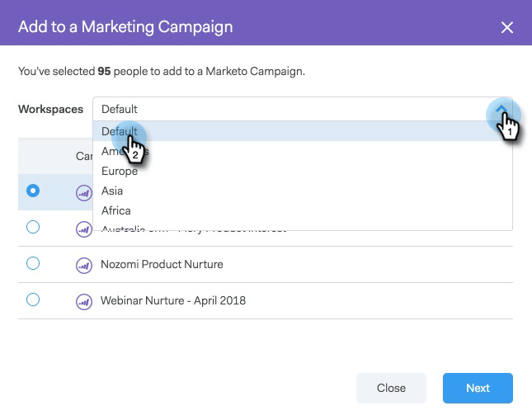Pick Default from the workspace list
This screenshot has width=532, height=415.
pyautogui.click(x=120, y=131)
